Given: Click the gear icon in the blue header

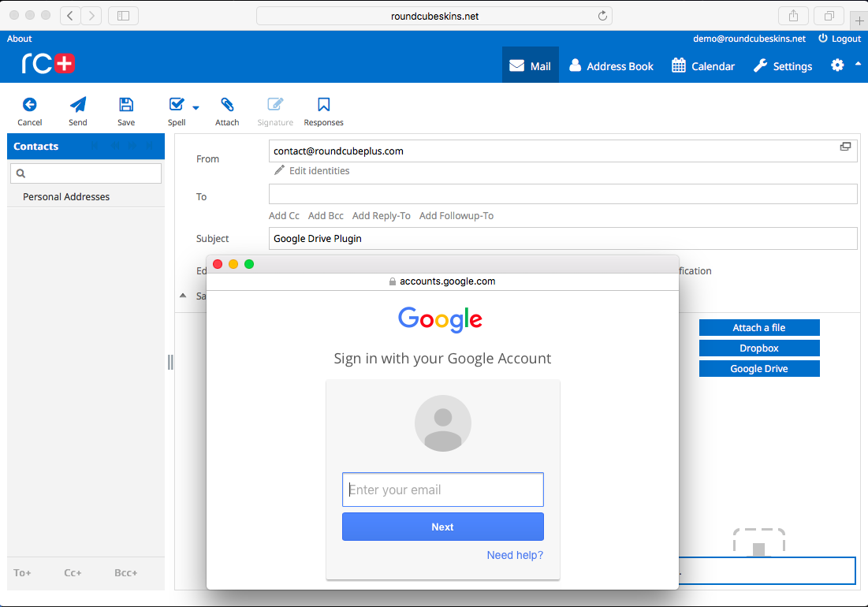Looking at the screenshot, I should 837,65.
